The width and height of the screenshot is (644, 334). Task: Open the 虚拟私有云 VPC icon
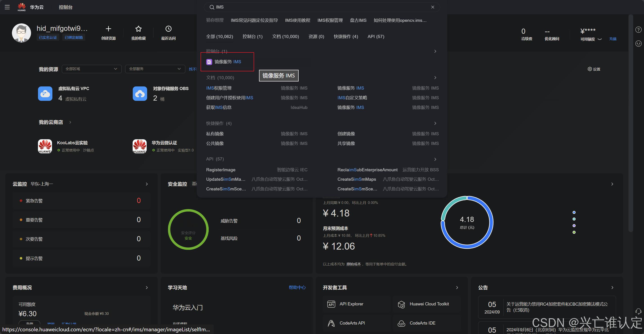(45, 94)
